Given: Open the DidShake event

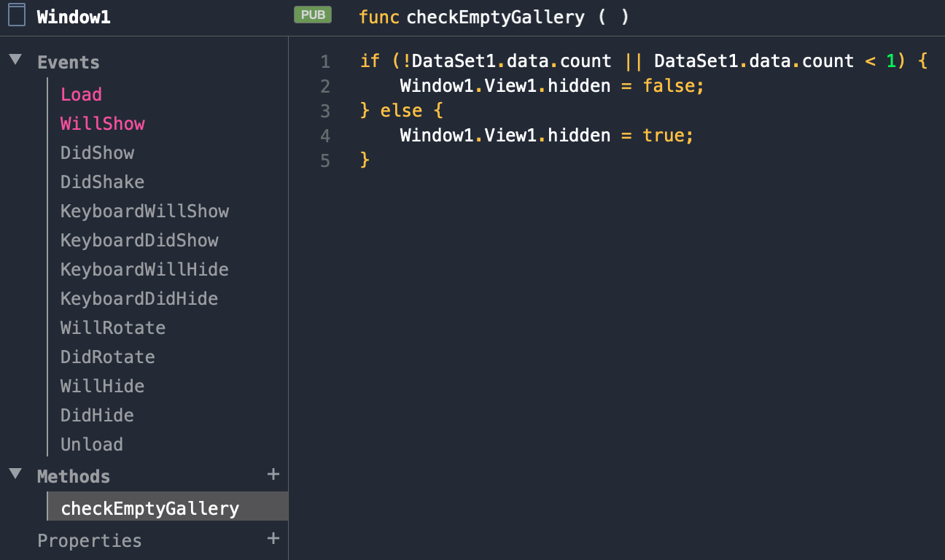Looking at the screenshot, I should point(103,182).
